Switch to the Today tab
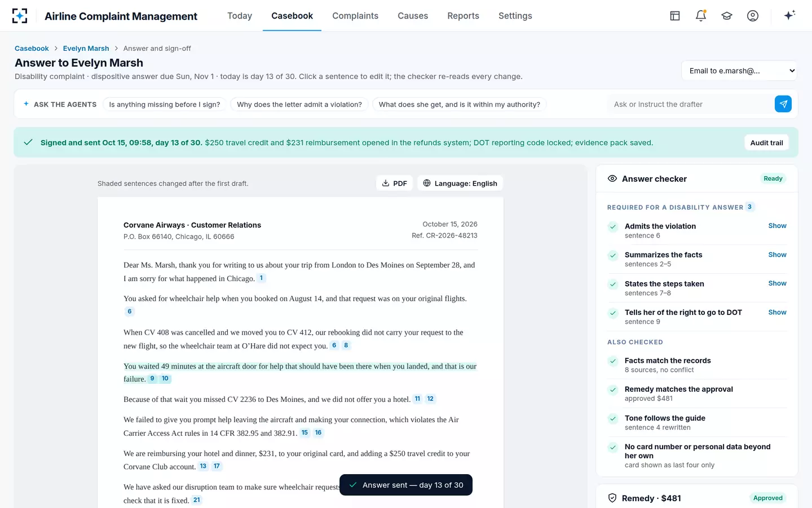Image resolution: width=812 pixels, height=508 pixels. tap(240, 16)
